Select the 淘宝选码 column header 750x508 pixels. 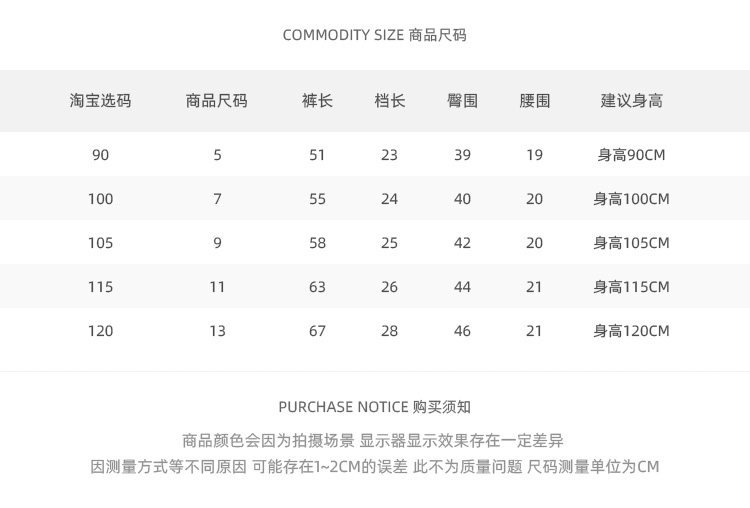click(x=100, y=101)
